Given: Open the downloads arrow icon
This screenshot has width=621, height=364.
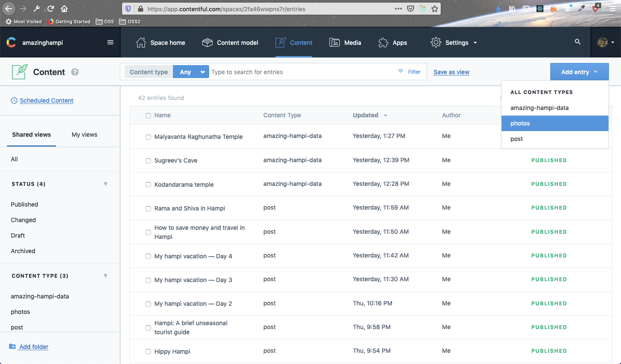Looking at the screenshot, I should click(499, 9).
